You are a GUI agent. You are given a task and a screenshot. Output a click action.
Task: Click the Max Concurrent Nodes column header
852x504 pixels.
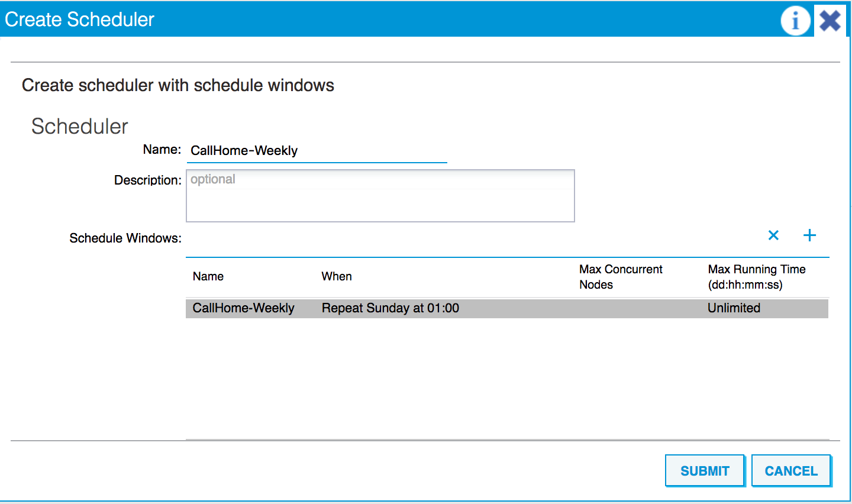pyautogui.click(x=621, y=277)
